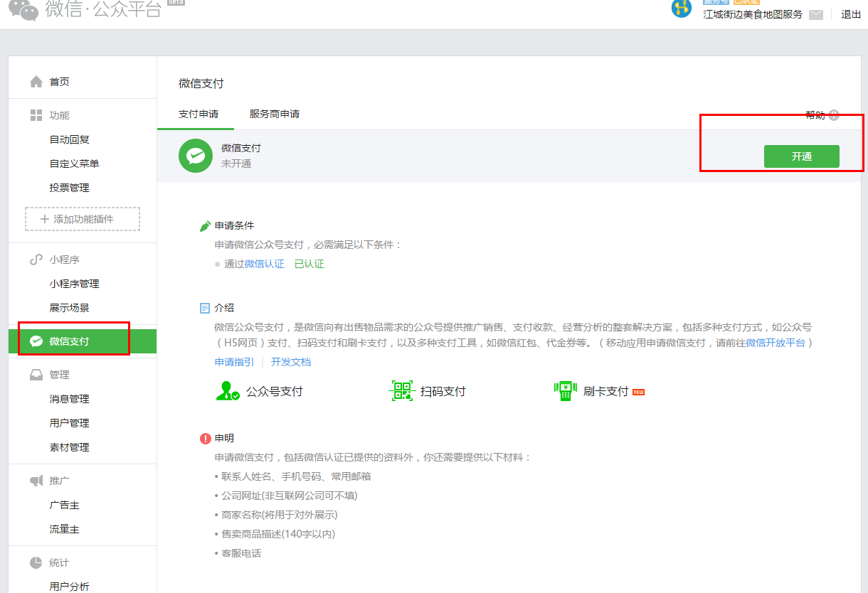Go to 消息管理 in sidebar
The height and width of the screenshot is (593, 868).
click(69, 399)
